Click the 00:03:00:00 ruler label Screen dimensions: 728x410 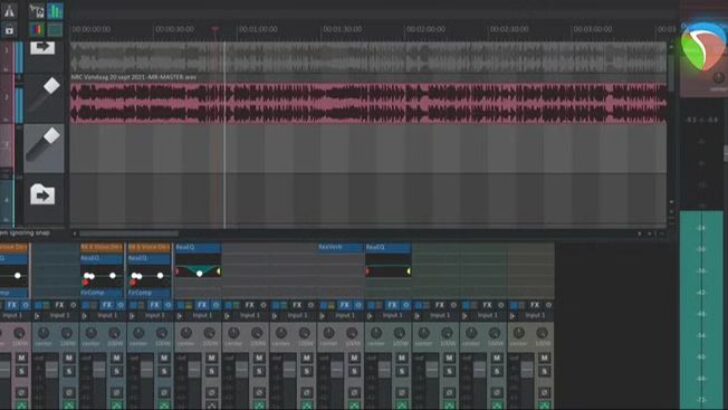593,29
